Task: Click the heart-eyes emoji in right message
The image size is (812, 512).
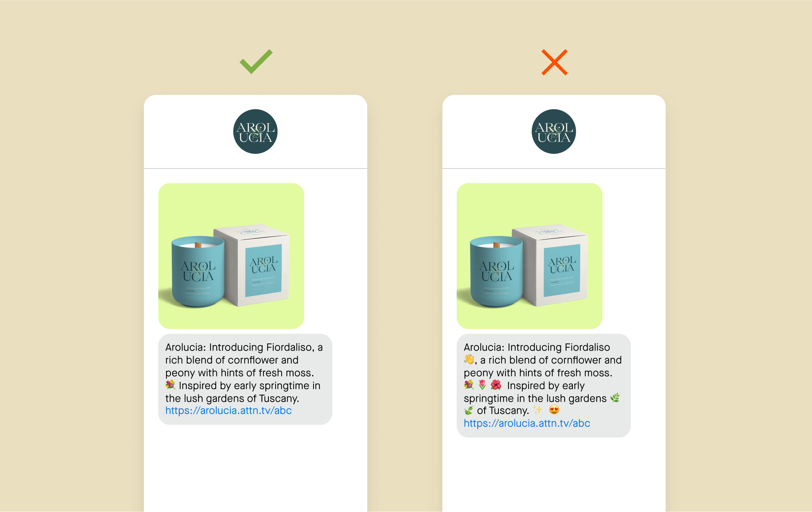Action: point(554,410)
